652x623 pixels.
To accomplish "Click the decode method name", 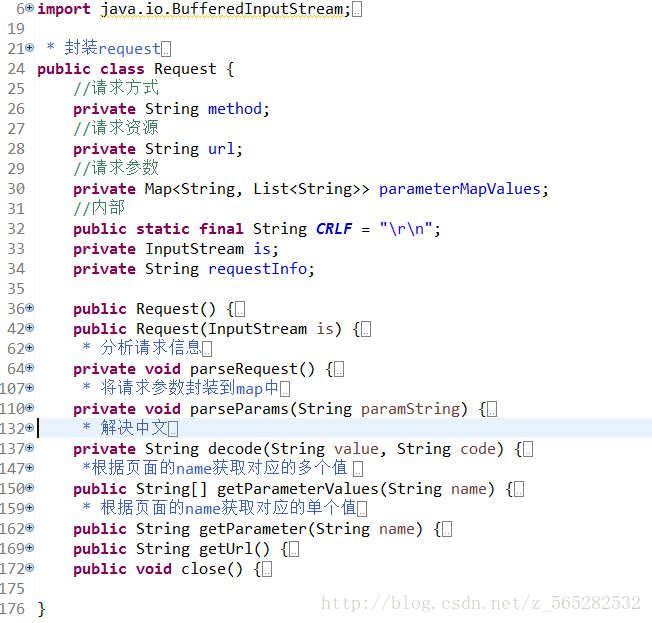I will [235, 449].
